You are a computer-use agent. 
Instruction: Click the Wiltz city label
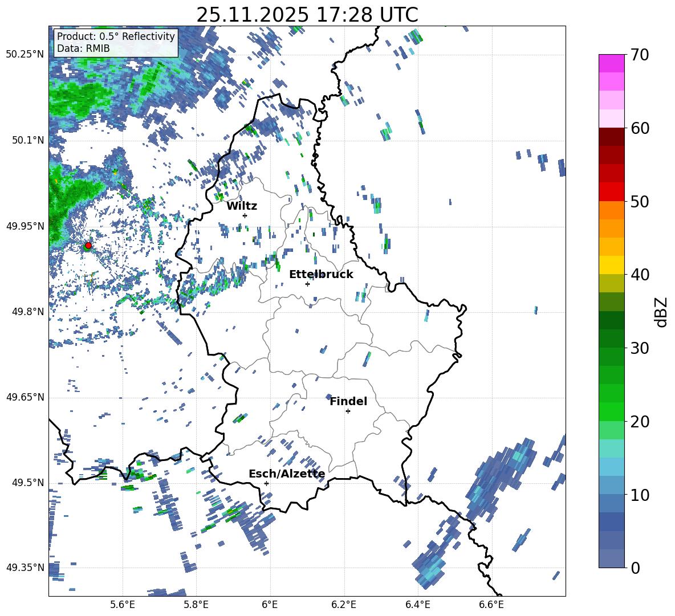coord(242,206)
